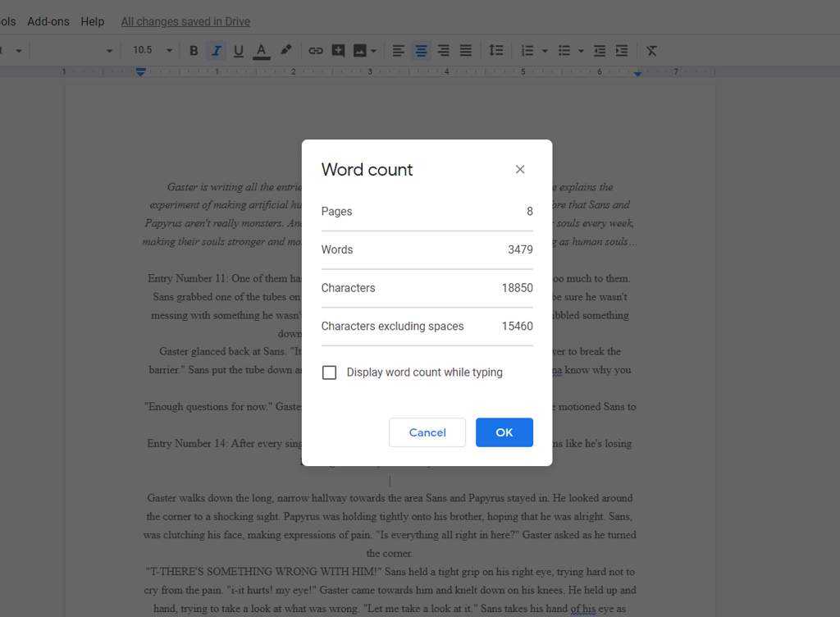Open the font size dropdown

(x=169, y=51)
